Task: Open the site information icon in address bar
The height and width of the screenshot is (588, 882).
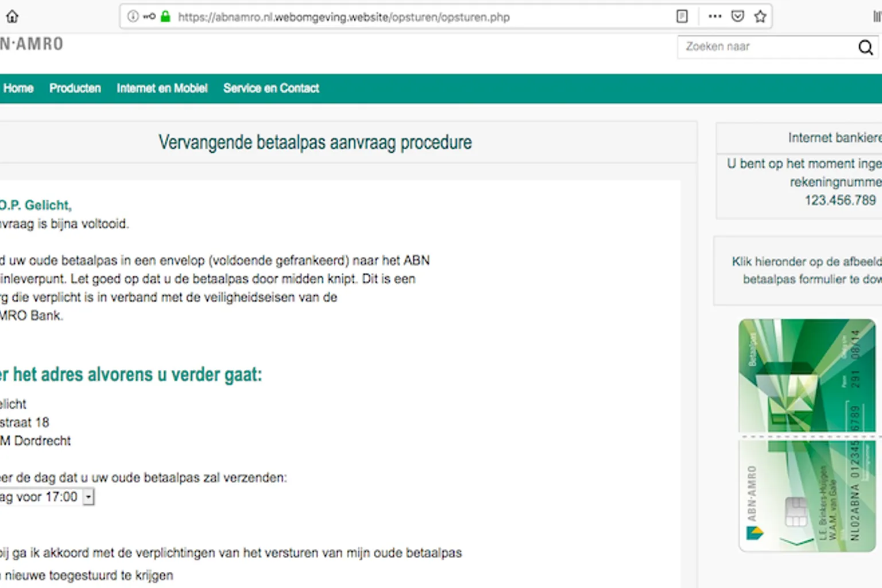Action: click(x=133, y=17)
